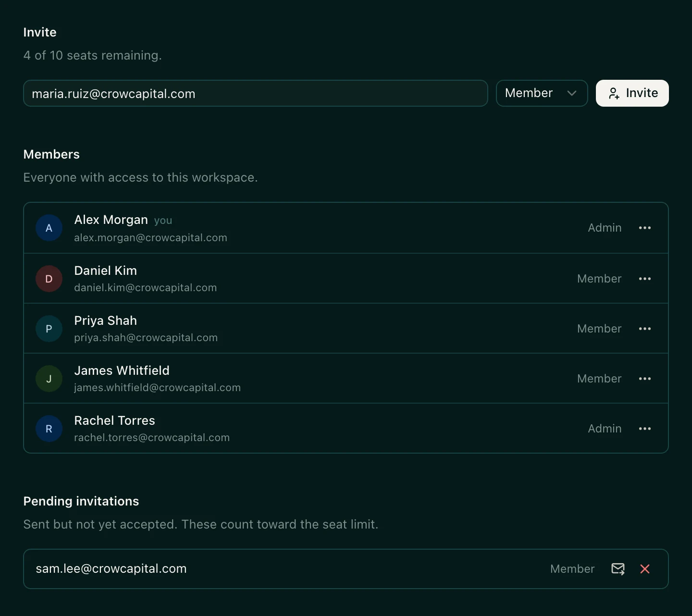Click the 'you' tag beside Alex Morgan
The height and width of the screenshot is (616, 692).
[x=163, y=221]
